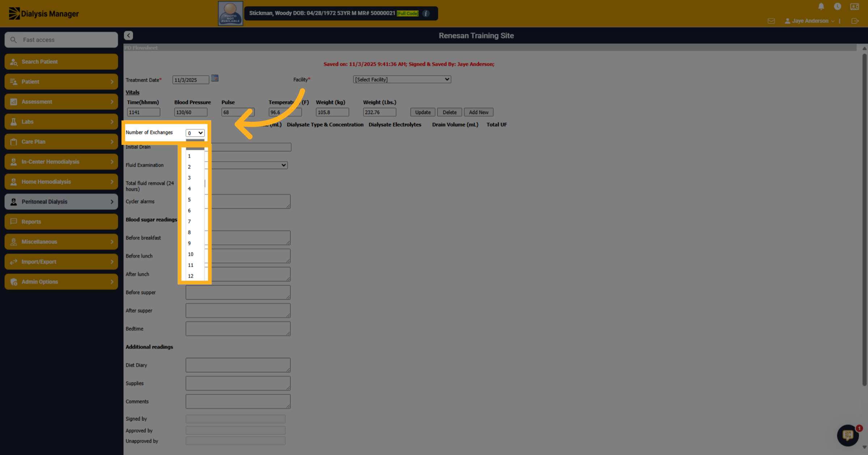Screen dimensions: 868x455
Task: Click the Pulse input field
Action: (x=238, y=112)
